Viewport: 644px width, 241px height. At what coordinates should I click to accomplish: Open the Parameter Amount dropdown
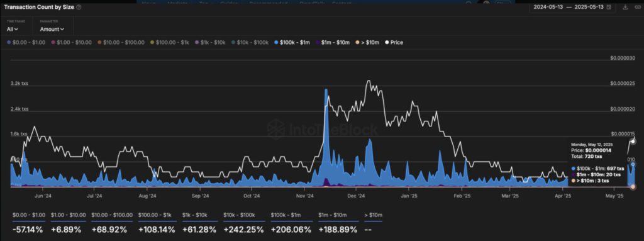(52, 29)
